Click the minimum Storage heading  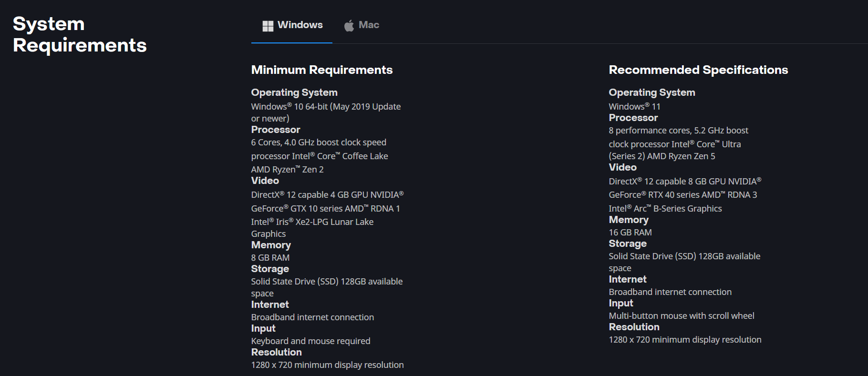(x=270, y=269)
